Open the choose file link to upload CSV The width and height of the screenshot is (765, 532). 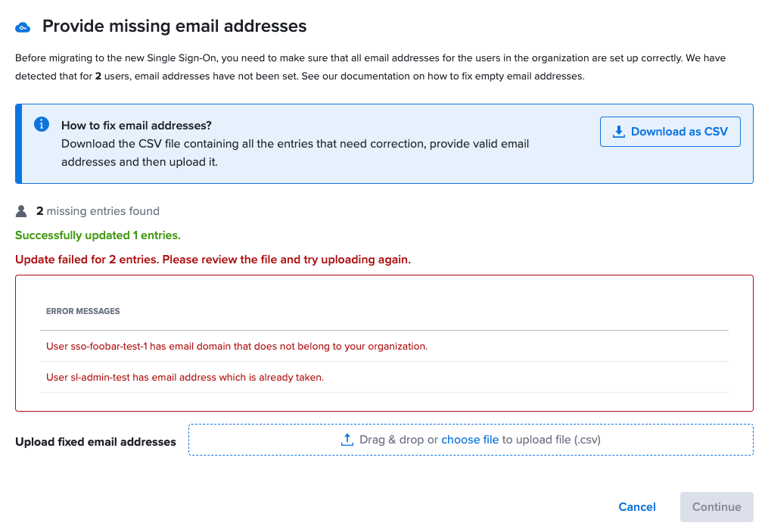pyautogui.click(x=470, y=439)
